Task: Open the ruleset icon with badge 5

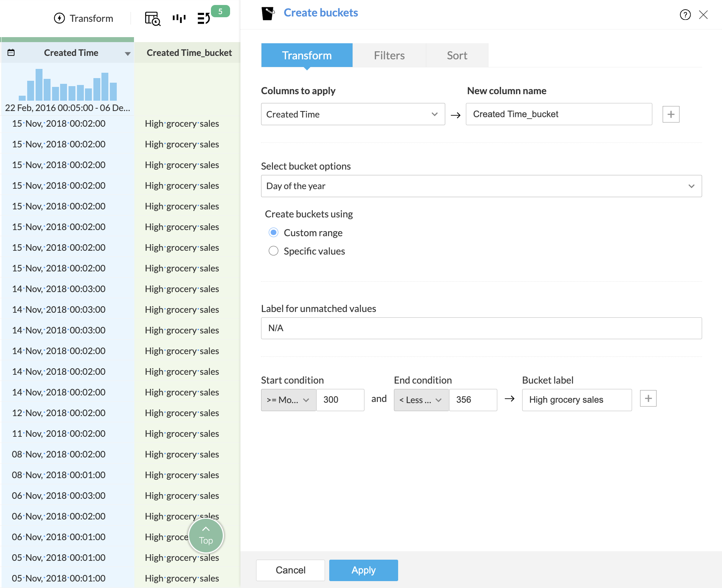Action: [204, 18]
